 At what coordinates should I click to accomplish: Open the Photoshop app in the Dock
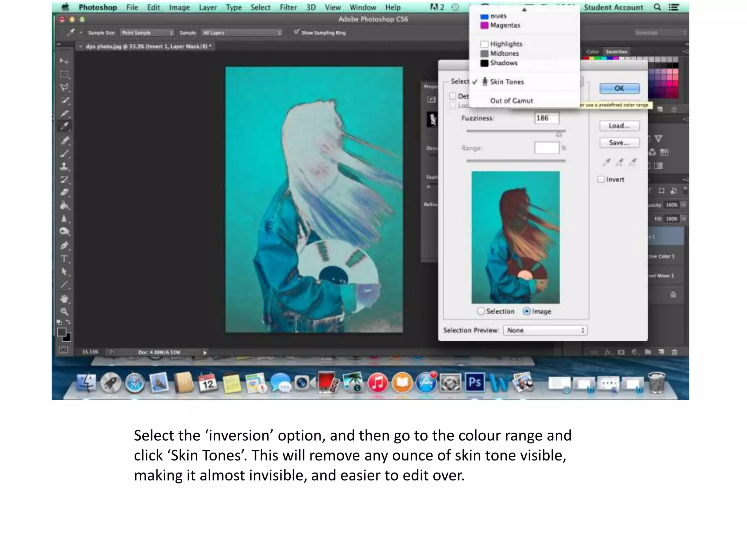pyautogui.click(x=475, y=382)
